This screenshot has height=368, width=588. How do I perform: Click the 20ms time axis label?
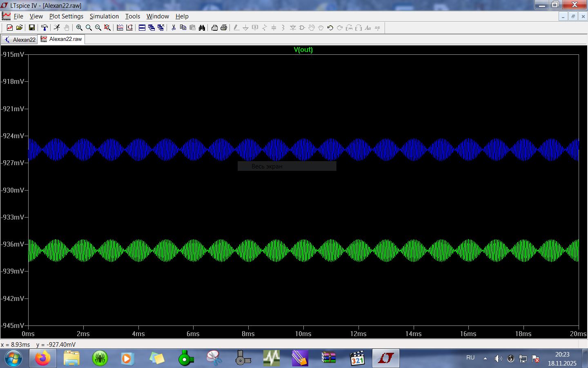click(x=578, y=334)
